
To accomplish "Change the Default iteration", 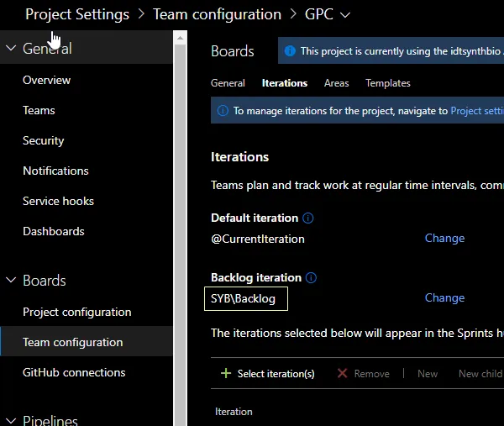I will (x=444, y=238).
